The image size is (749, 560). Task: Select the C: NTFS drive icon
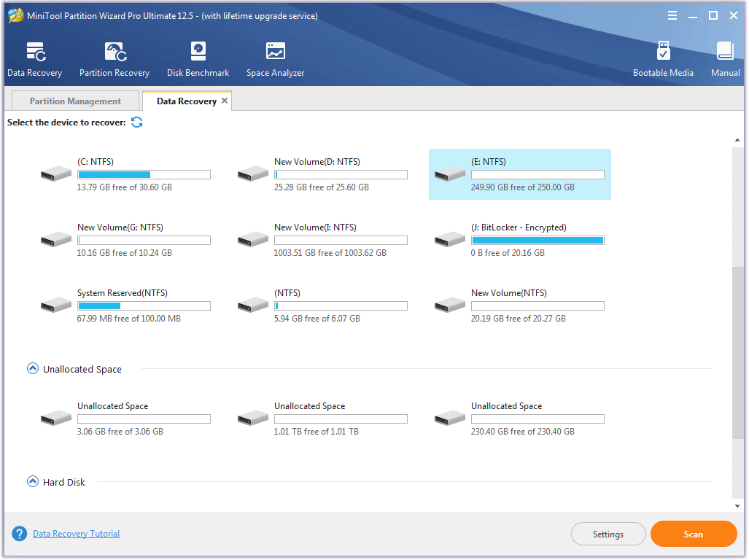56,174
